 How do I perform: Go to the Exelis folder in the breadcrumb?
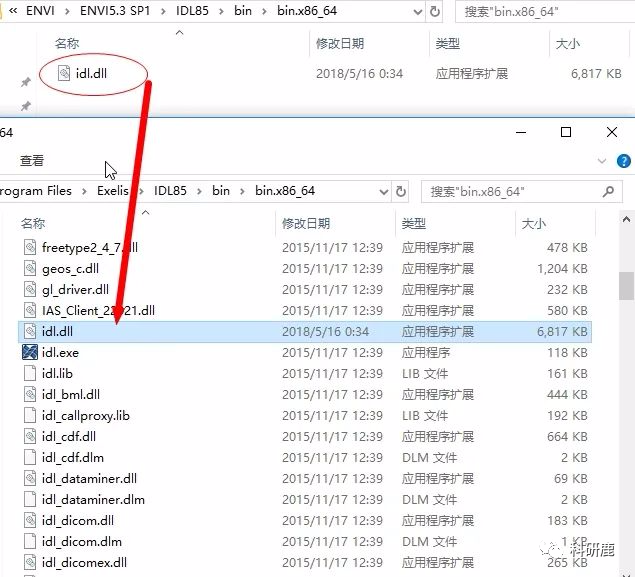pyautogui.click(x=112, y=191)
